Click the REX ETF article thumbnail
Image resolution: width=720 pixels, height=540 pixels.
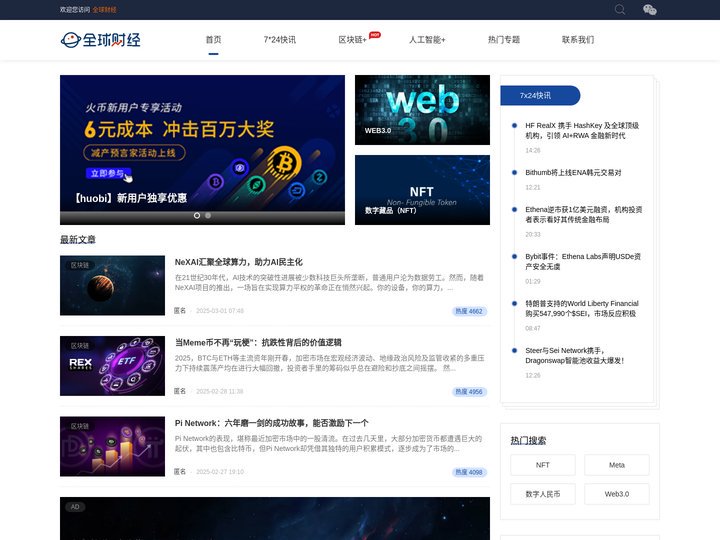(112, 366)
